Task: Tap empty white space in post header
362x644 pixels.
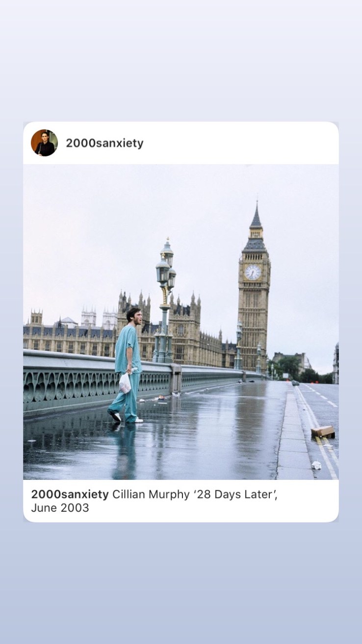Action: coord(240,143)
